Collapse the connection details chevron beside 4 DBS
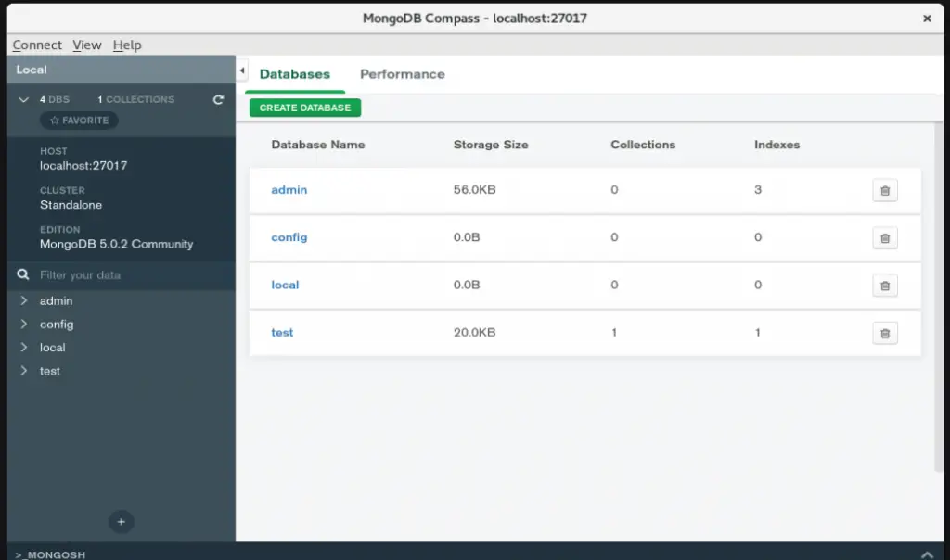Image resolution: width=950 pixels, height=560 pixels. click(23, 99)
